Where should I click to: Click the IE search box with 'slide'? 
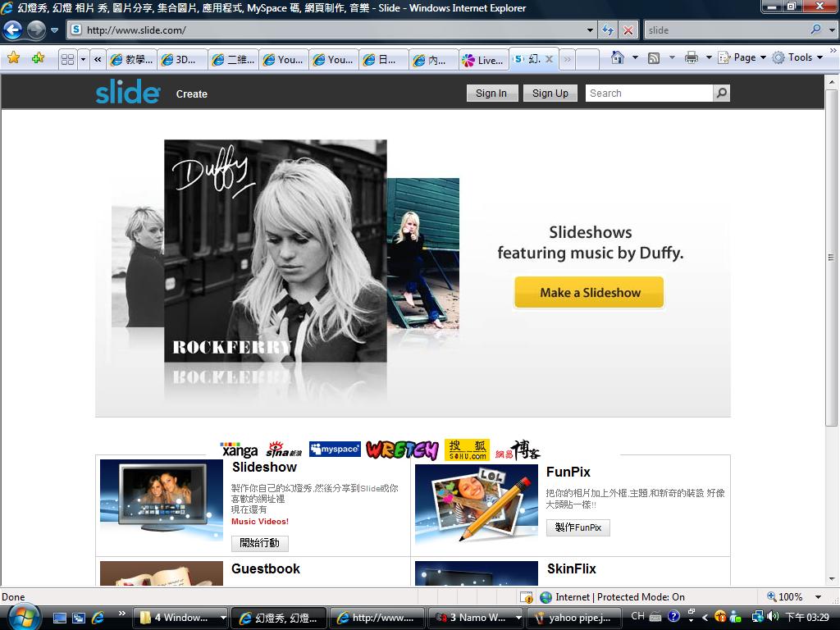tap(726, 30)
